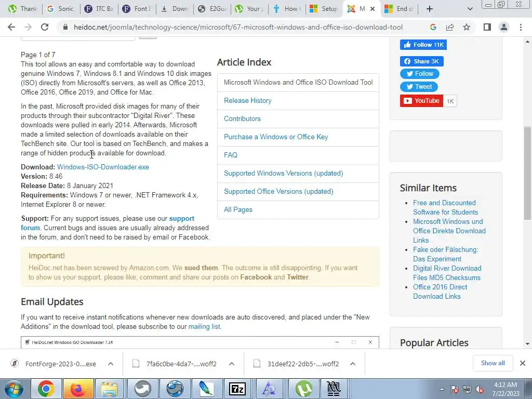Open the All Pages link

(x=238, y=210)
